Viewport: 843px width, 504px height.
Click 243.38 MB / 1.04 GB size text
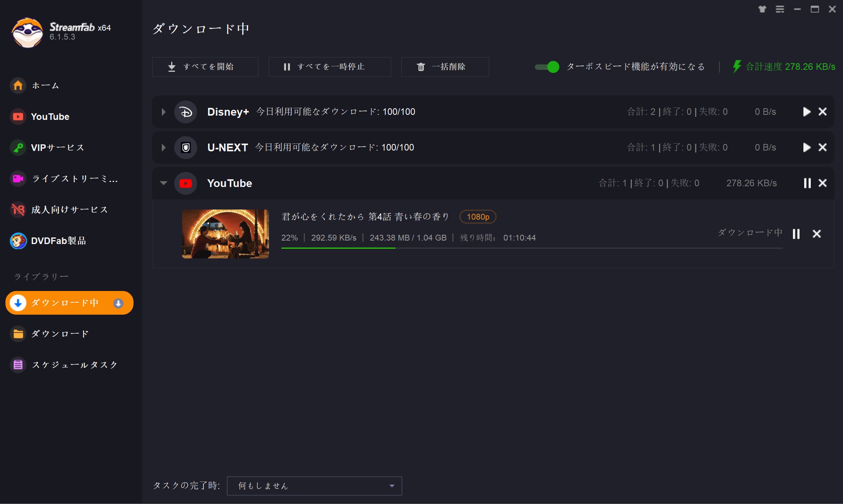point(408,238)
